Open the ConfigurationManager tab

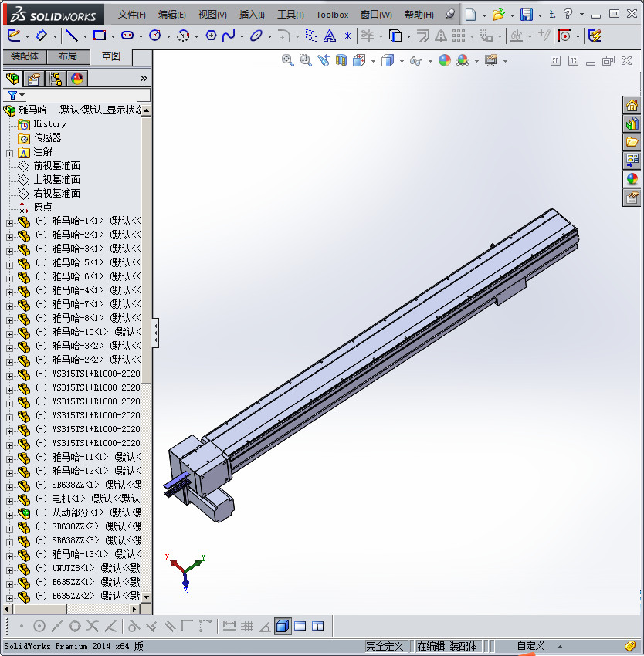pos(56,78)
